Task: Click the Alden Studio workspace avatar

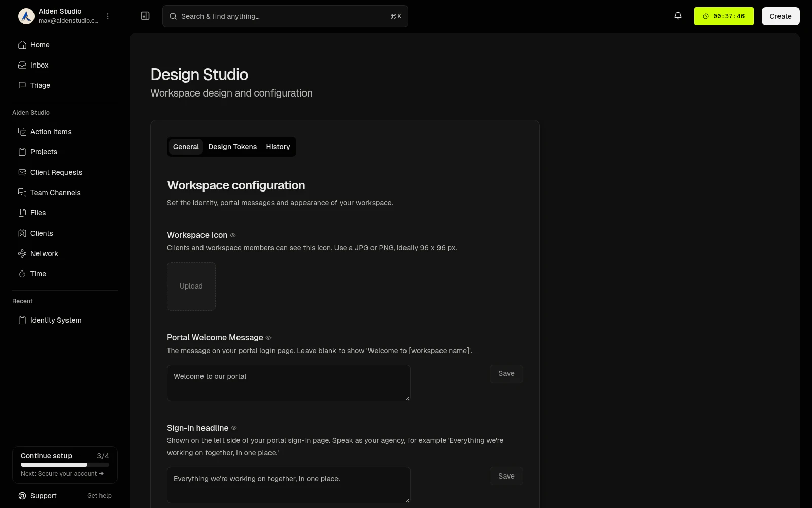Action: coord(26,16)
